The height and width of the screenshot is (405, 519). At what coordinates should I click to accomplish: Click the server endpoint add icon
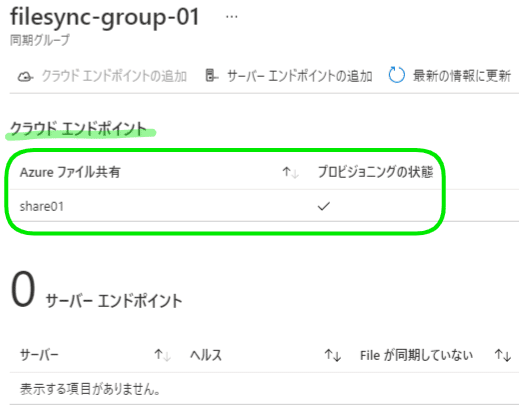point(211,75)
